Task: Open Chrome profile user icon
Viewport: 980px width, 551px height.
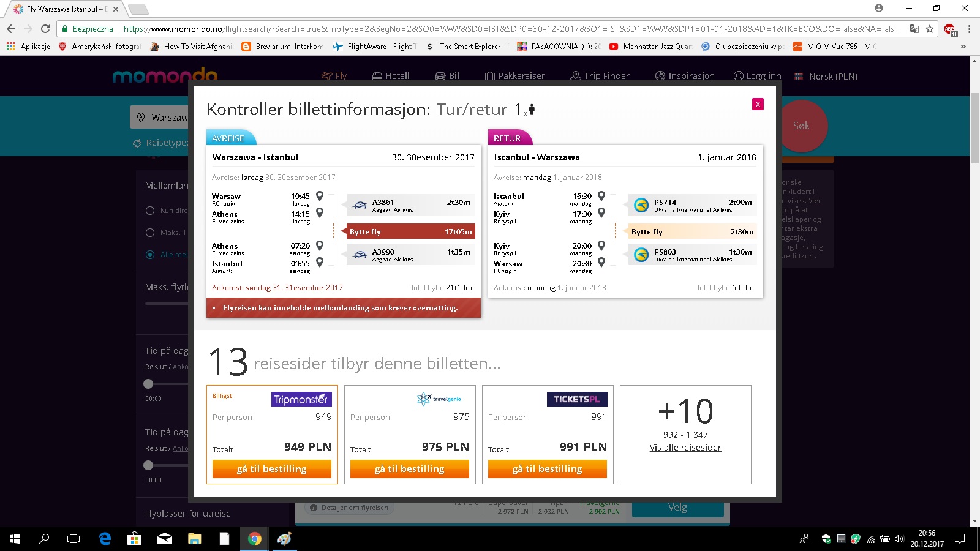Action: tap(879, 8)
